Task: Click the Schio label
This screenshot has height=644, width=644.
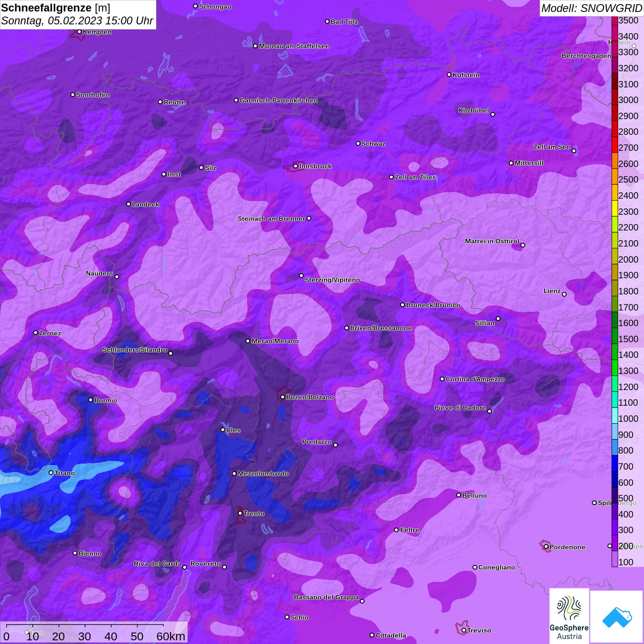Action: click(x=299, y=617)
